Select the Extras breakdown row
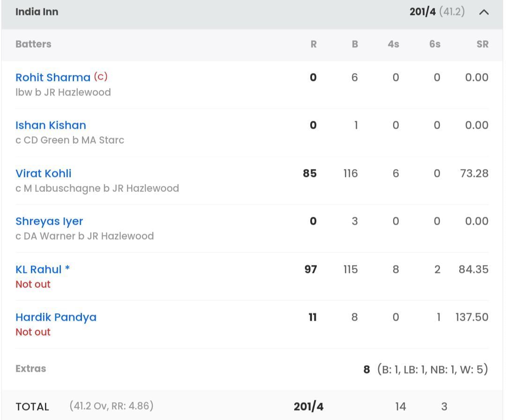This screenshot has width=506, height=420. pos(30,368)
